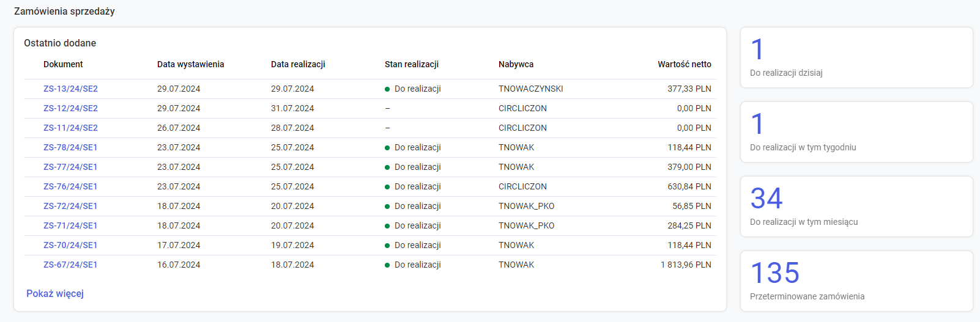Open the Przeterminowane zamówienia card

click(856, 281)
